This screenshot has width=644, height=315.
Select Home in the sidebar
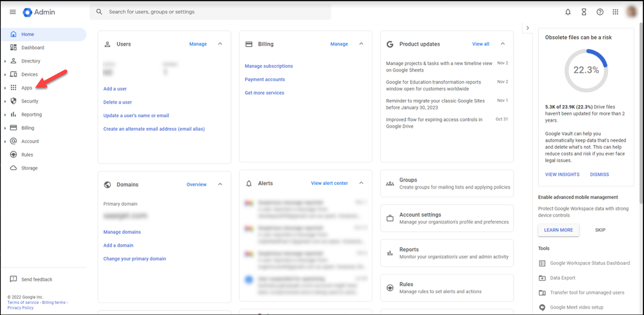tap(43, 34)
